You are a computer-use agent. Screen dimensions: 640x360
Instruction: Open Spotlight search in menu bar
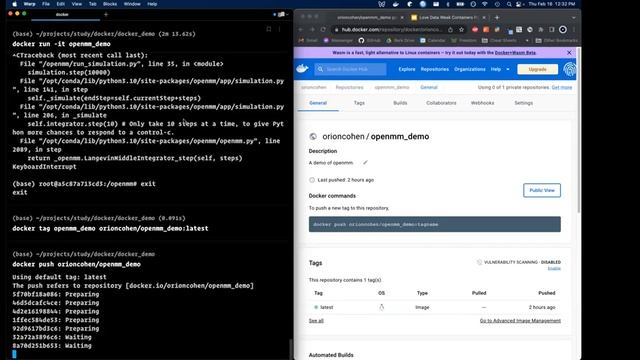point(509,4)
